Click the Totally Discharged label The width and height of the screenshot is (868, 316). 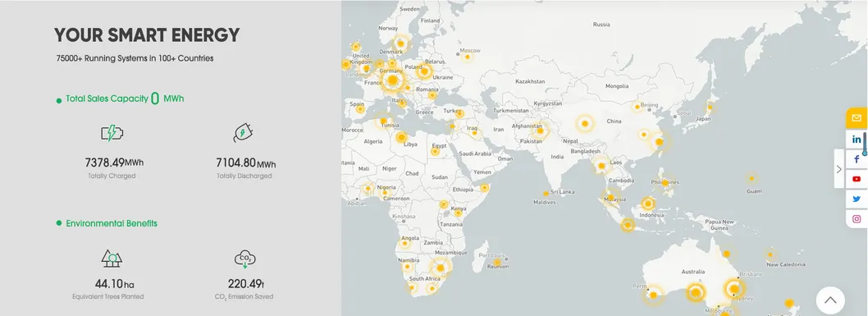(244, 176)
